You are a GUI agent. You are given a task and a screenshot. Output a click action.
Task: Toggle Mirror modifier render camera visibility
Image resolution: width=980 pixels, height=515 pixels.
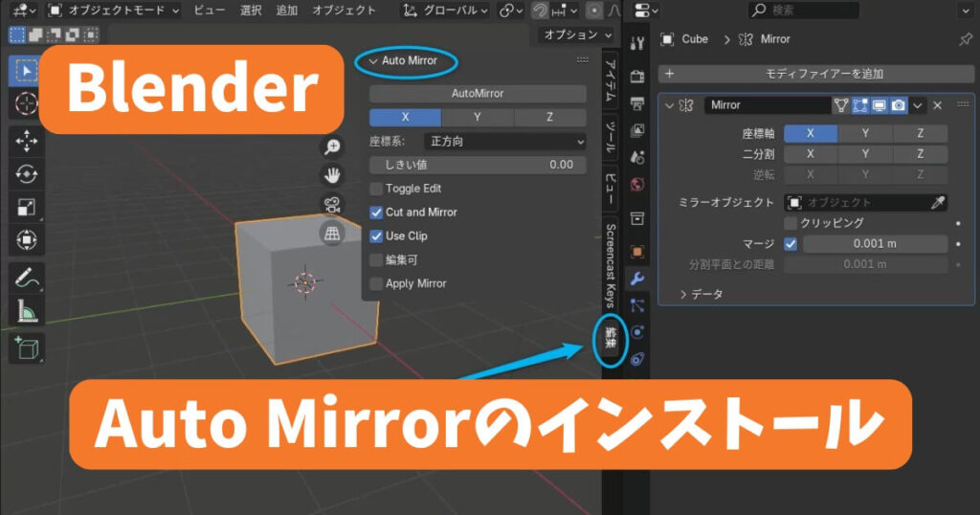coord(898,105)
